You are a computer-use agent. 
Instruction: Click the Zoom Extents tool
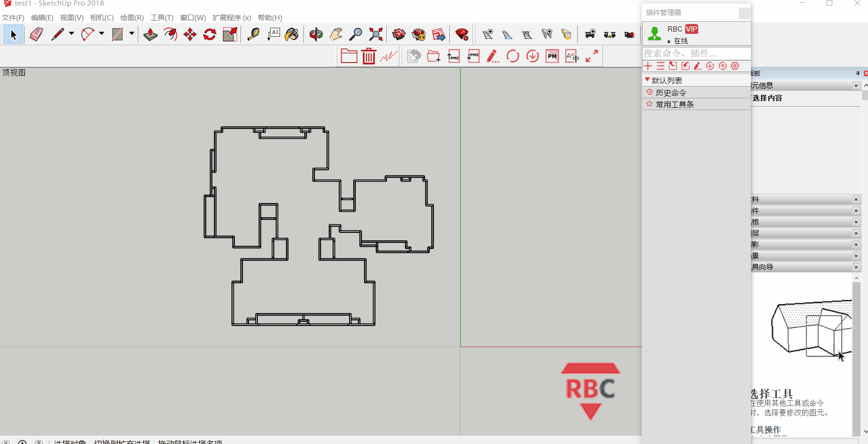coord(376,34)
